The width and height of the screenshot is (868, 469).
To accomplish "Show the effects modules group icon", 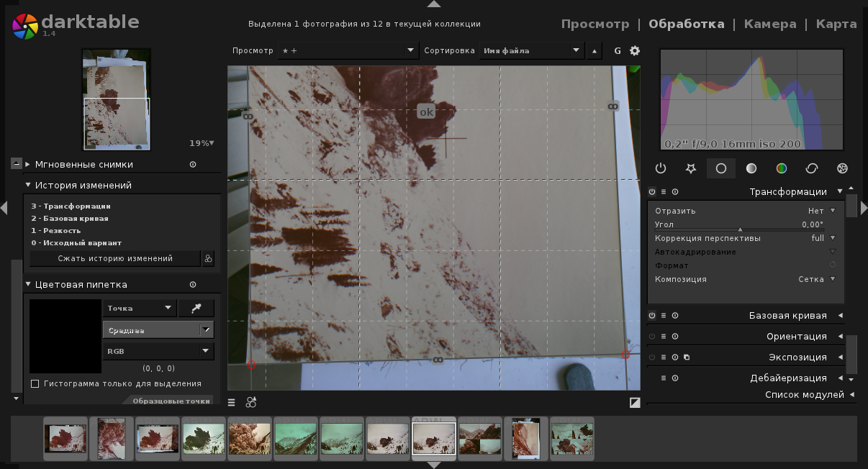I will tap(842, 168).
